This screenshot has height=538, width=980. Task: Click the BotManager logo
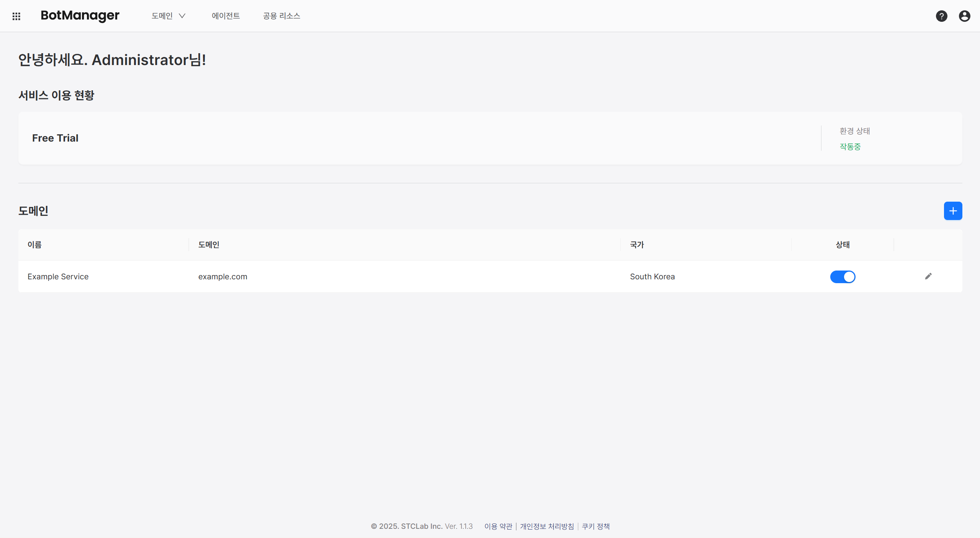[x=80, y=15]
